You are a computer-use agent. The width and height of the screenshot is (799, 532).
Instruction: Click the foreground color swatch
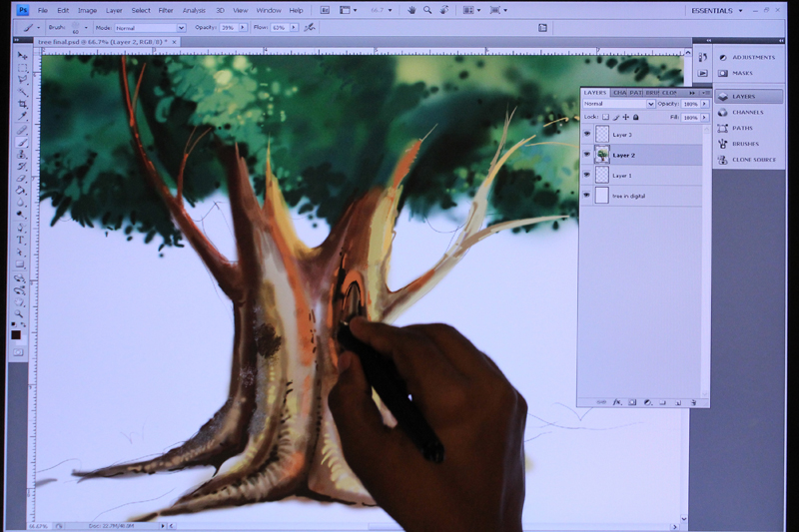(x=16, y=335)
